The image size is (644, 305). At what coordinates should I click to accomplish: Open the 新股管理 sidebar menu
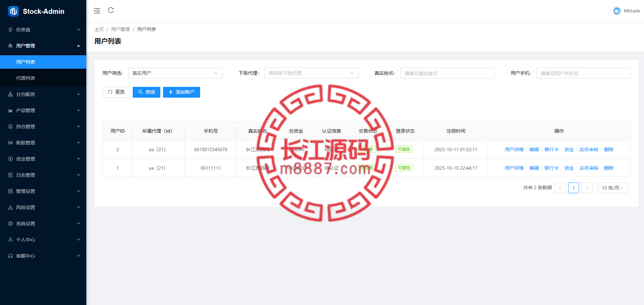pyautogui.click(x=43, y=143)
